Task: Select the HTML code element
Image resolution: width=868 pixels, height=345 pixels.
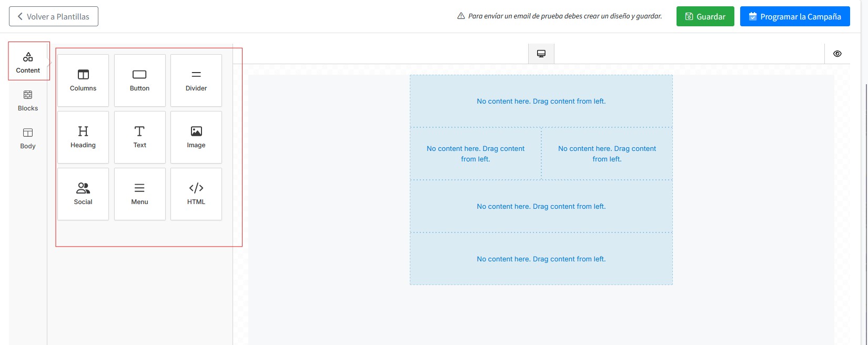Action: 196,194
